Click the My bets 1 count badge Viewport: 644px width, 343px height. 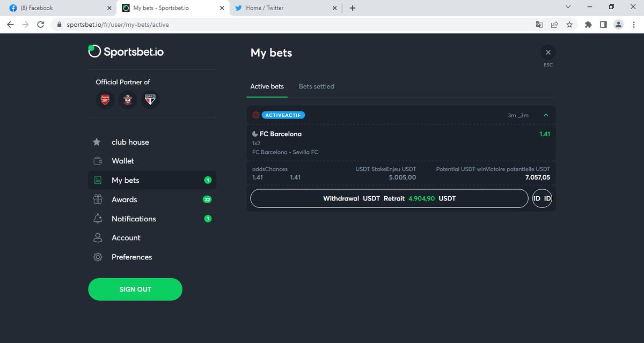208,180
